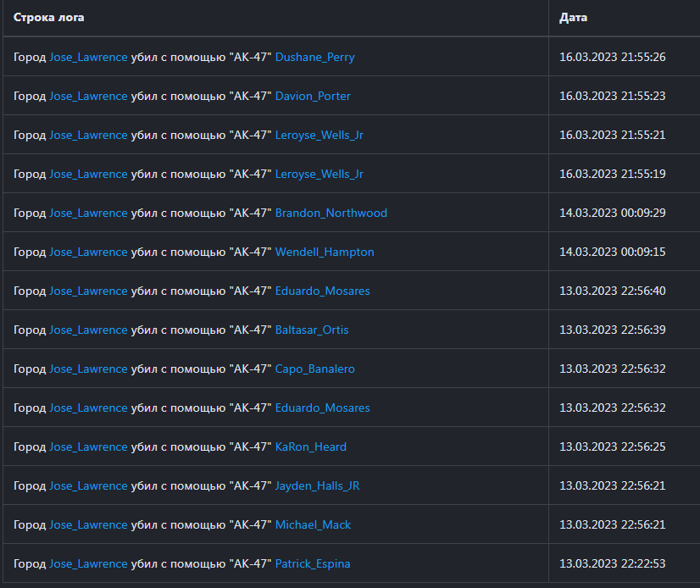Click the Davion_Porter victim link
The width and height of the screenshot is (700, 588).
click(313, 97)
